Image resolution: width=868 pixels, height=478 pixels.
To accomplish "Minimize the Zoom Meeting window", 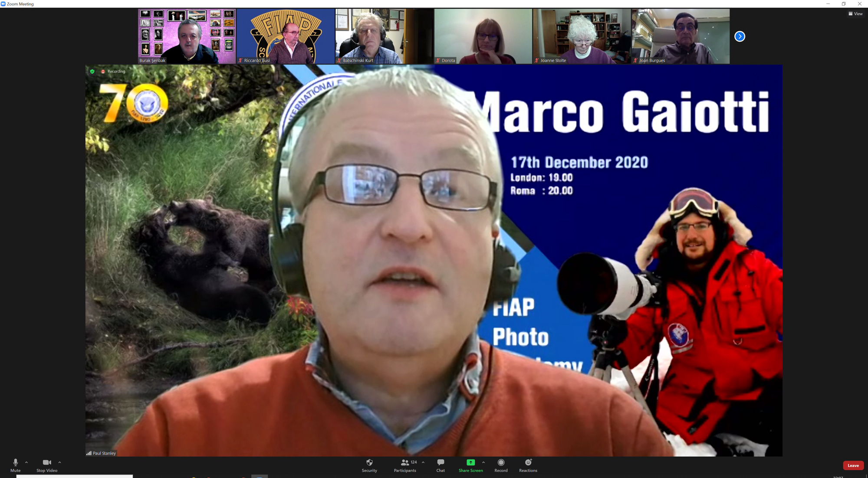I will coord(828,4).
